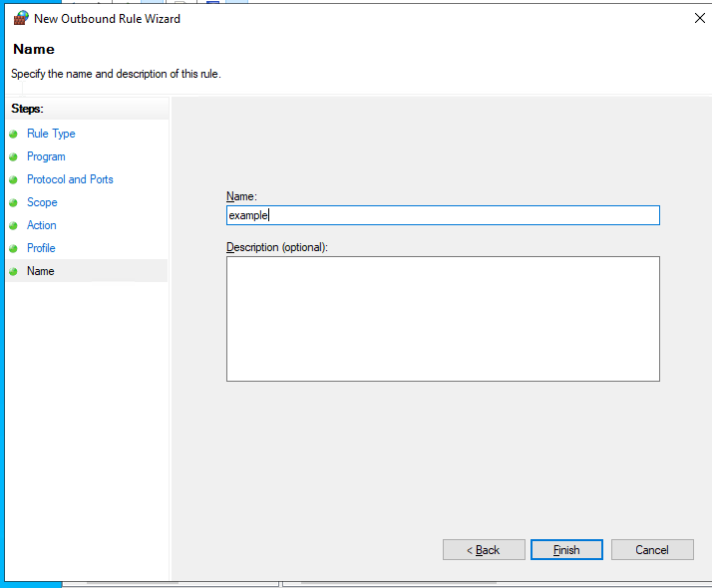
Task: Return to the Action step
Action: (41, 225)
